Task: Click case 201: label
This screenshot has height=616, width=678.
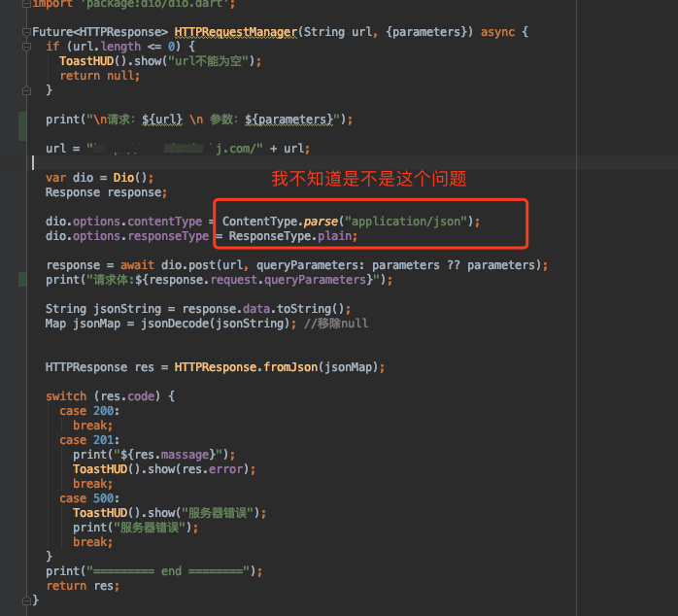Action: point(89,440)
